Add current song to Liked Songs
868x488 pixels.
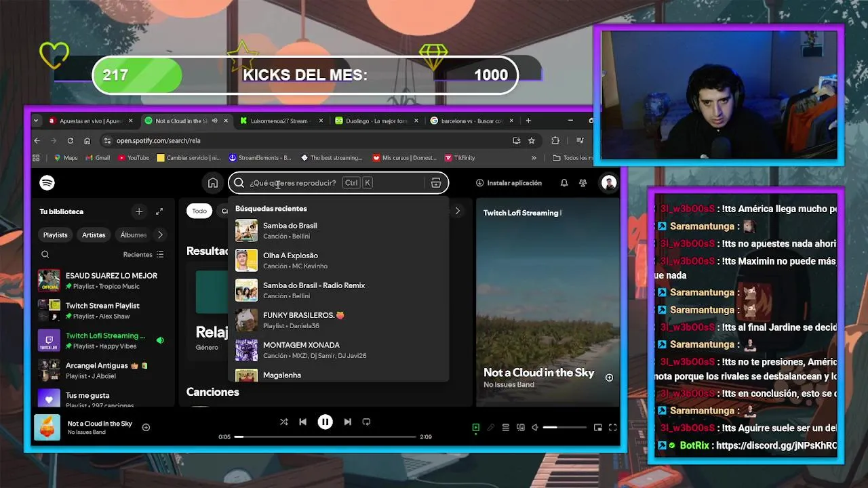pos(146,428)
